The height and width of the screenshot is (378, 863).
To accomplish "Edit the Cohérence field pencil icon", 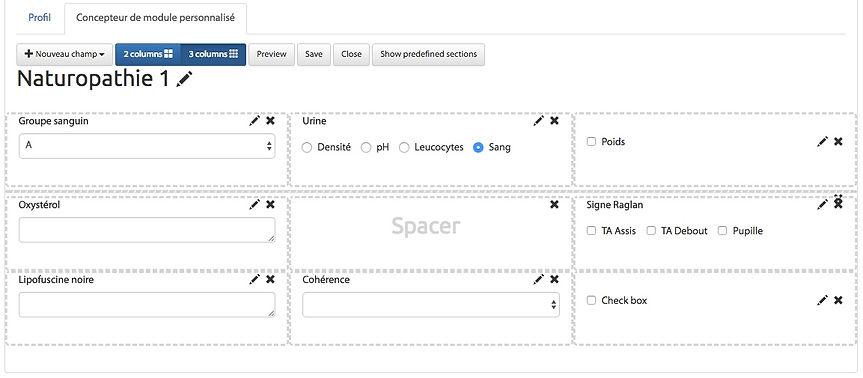I will tap(538, 280).
